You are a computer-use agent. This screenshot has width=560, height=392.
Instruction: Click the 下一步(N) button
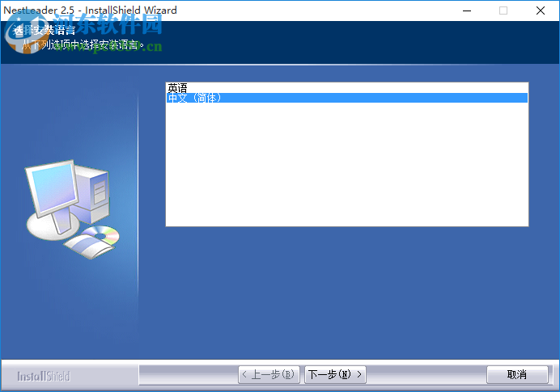click(x=335, y=374)
